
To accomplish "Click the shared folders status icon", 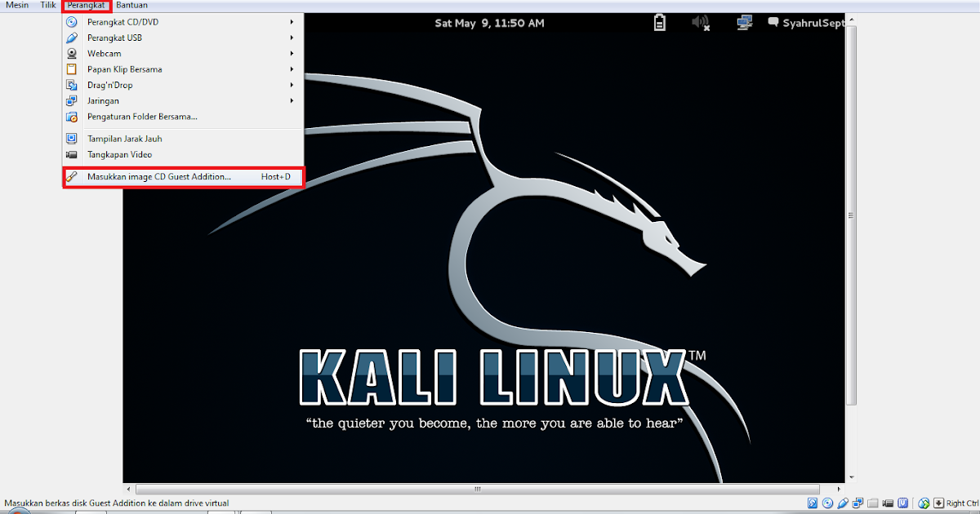I will [873, 503].
